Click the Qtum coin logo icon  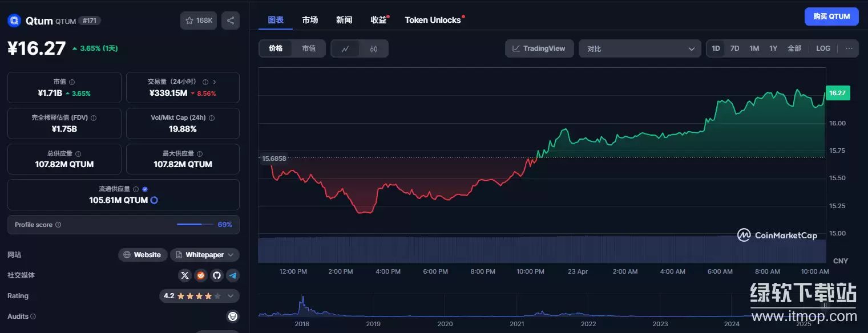14,21
